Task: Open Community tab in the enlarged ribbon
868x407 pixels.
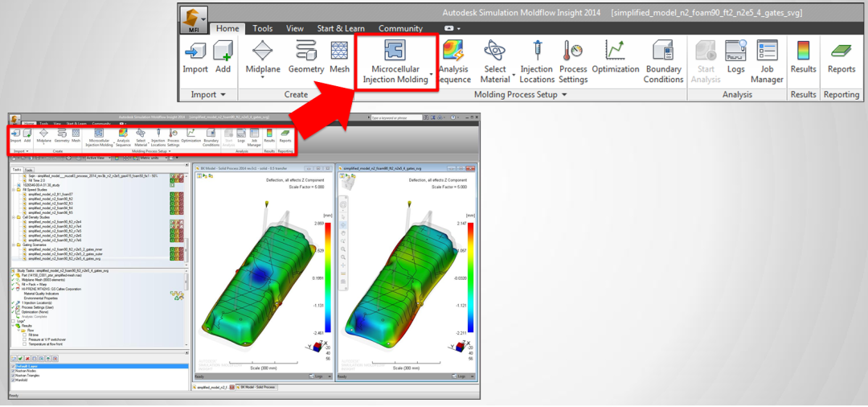Action: coord(401,28)
